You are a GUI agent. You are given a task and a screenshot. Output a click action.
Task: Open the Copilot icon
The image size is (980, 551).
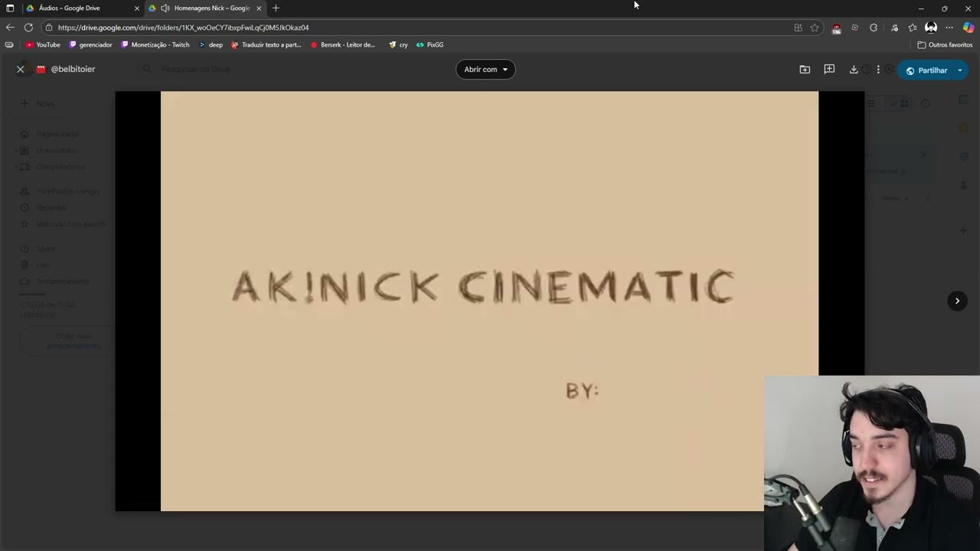click(969, 28)
